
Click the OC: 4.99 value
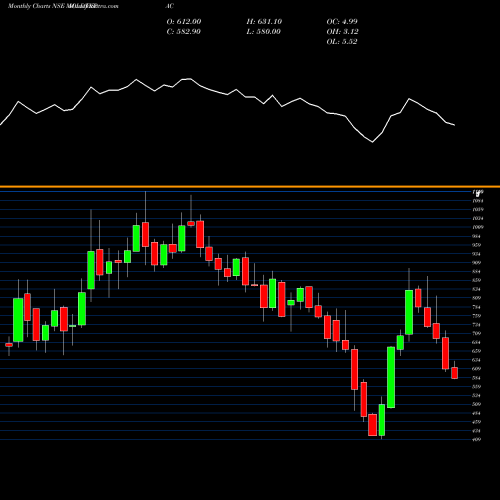pos(342,21)
